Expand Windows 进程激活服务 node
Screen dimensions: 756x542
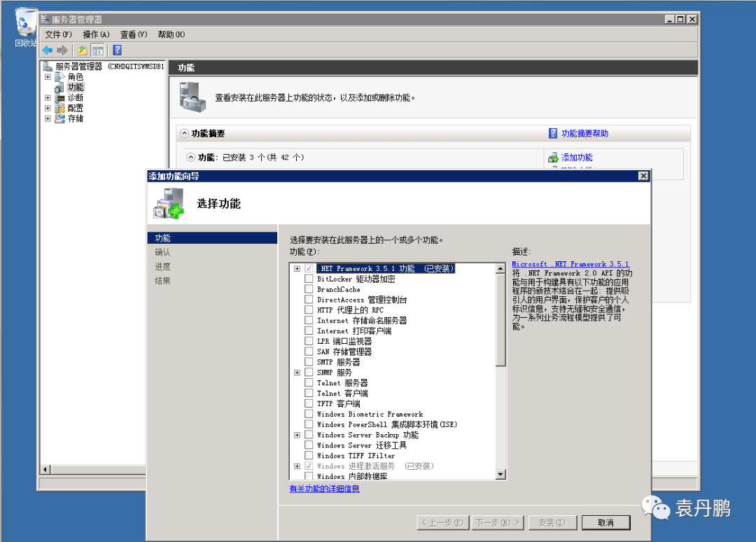(297, 466)
